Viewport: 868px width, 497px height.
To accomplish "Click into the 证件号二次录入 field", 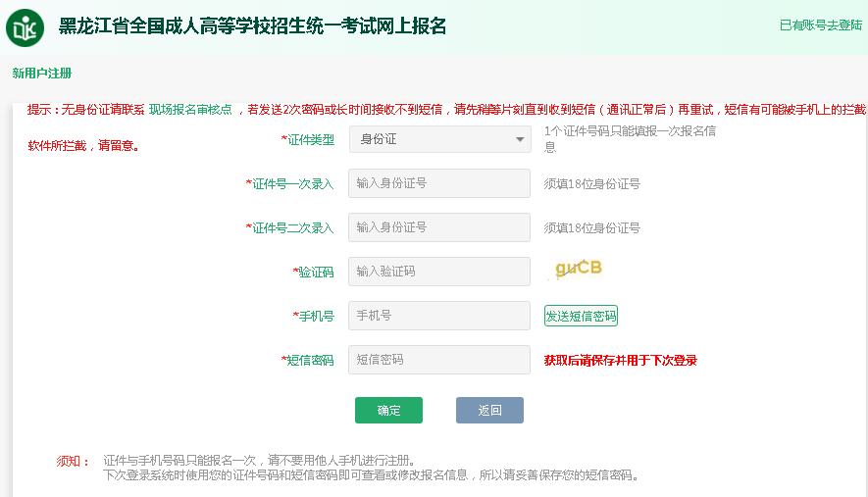I will pos(439,227).
